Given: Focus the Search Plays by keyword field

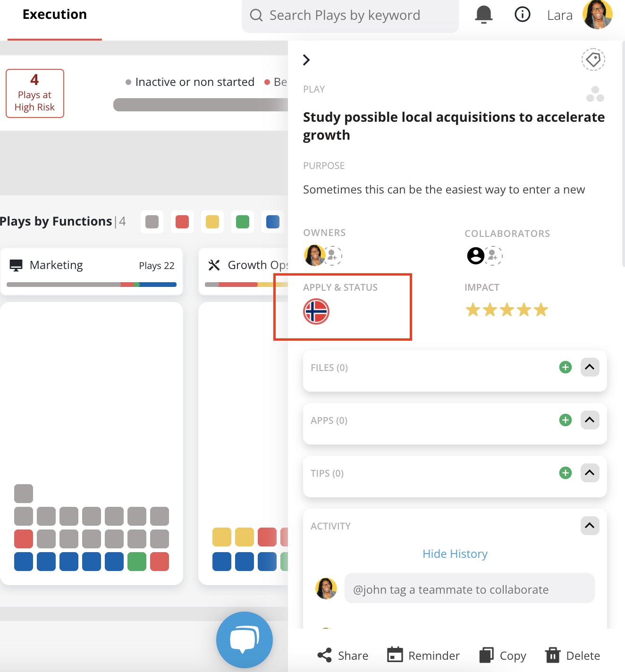Looking at the screenshot, I should point(350,16).
